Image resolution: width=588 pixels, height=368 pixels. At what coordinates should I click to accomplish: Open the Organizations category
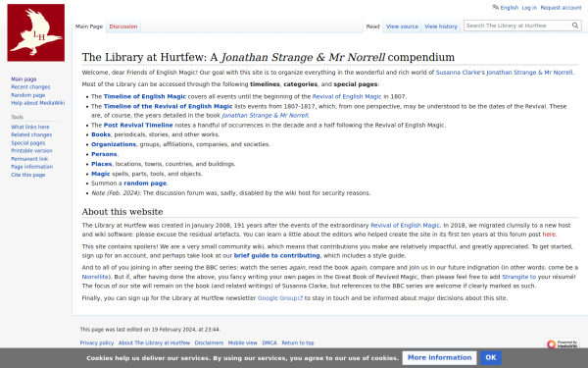pyautogui.click(x=114, y=144)
